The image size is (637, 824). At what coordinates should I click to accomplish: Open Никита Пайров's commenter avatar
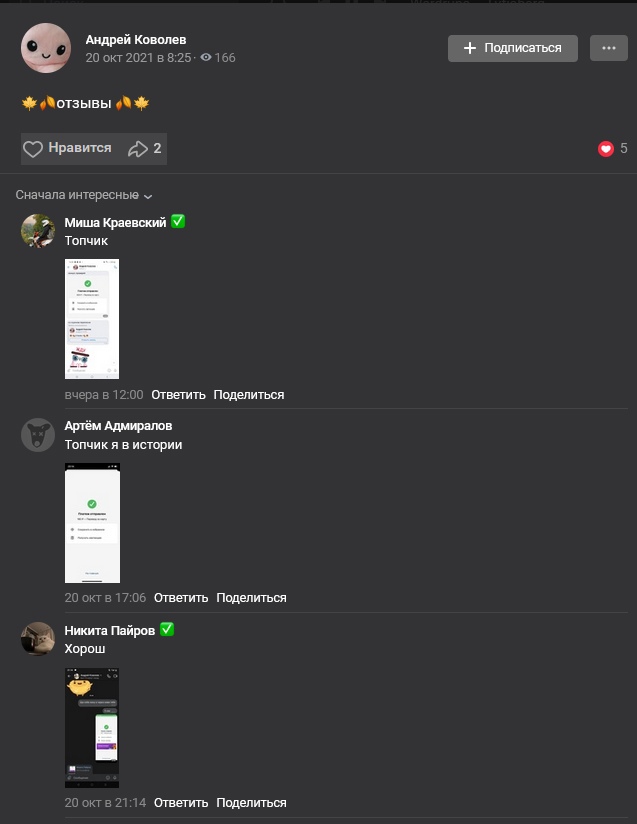[x=38, y=638]
